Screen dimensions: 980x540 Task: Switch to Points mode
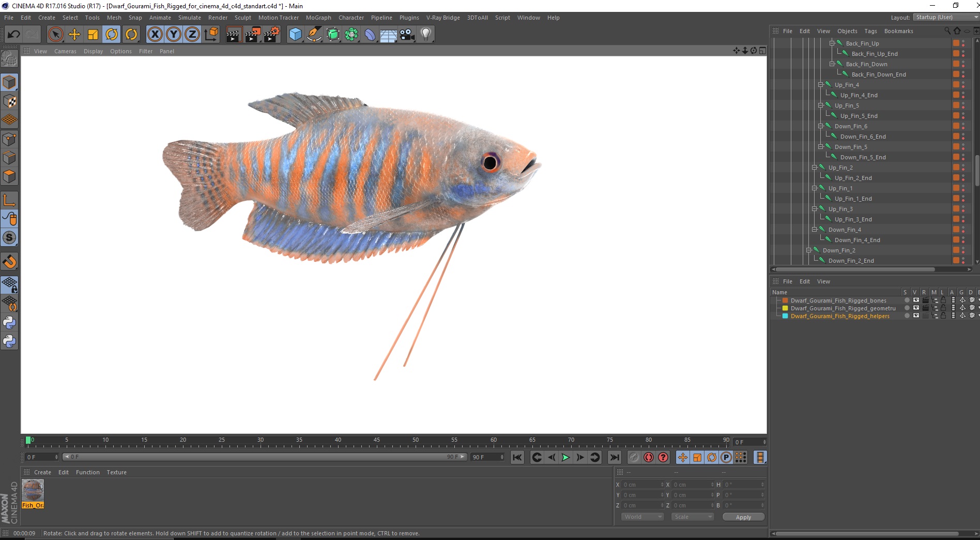pos(9,139)
